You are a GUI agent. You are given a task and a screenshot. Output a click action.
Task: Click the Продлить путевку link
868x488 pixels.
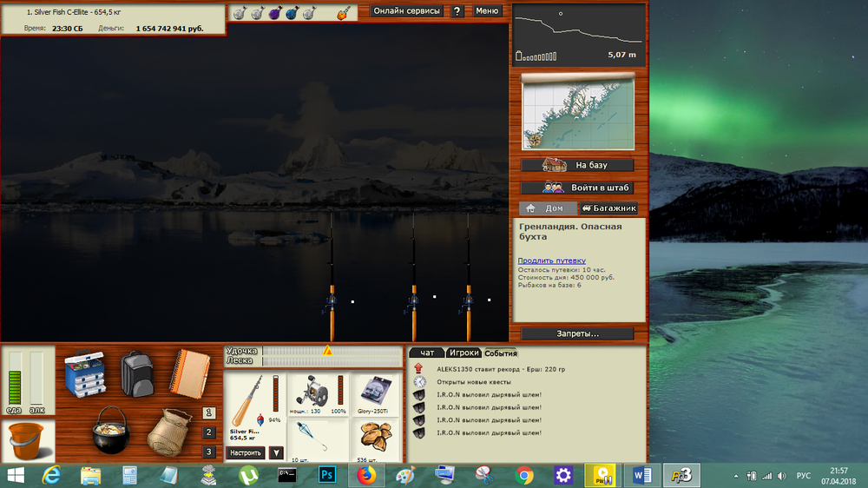coord(551,260)
